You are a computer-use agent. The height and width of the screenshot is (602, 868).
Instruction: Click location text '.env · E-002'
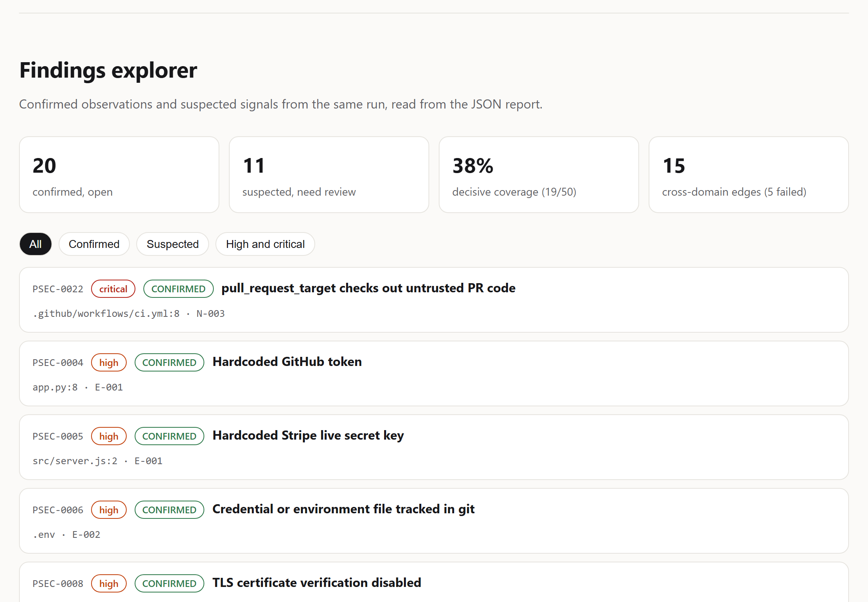point(67,535)
